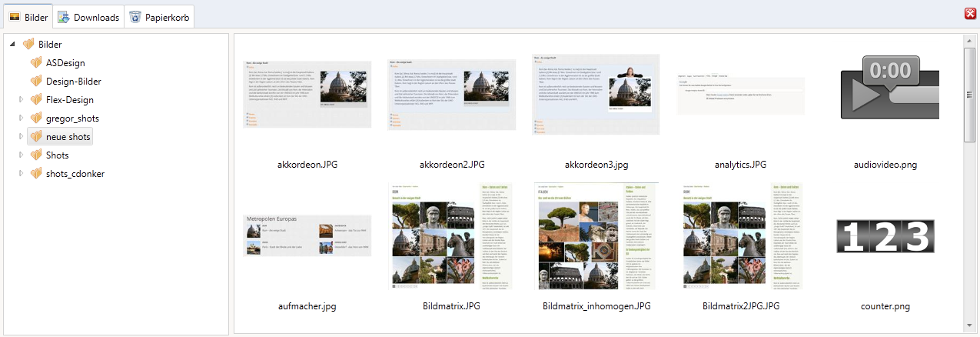The width and height of the screenshot is (980, 337).
Task: Open the audiovideo.png thumbnail
Action: coord(885,94)
